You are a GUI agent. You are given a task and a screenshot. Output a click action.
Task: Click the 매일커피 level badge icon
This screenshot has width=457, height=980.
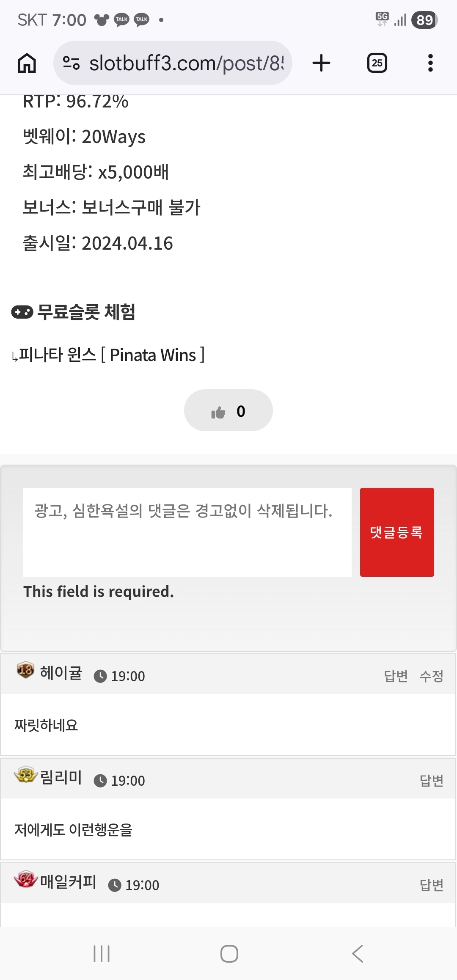point(25,879)
